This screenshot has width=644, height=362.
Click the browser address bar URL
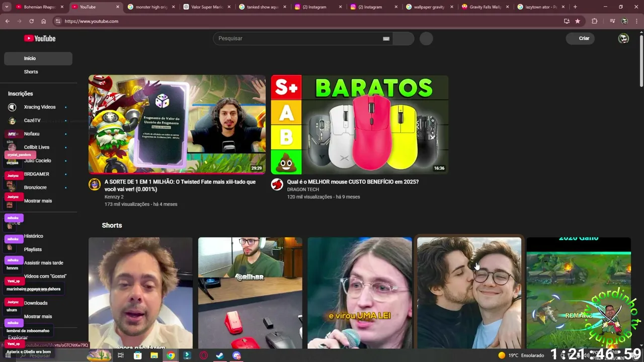click(92, 21)
